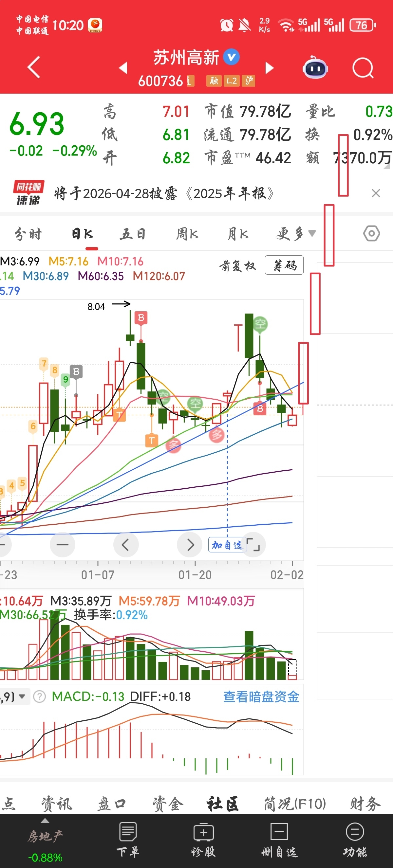The width and height of the screenshot is (393, 868).
Task: Tap the orange T marker below candles
Action: coord(152,440)
